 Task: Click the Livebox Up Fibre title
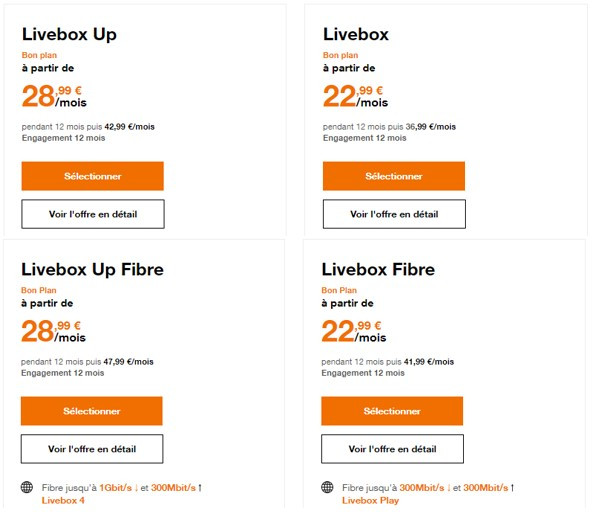coord(92,269)
